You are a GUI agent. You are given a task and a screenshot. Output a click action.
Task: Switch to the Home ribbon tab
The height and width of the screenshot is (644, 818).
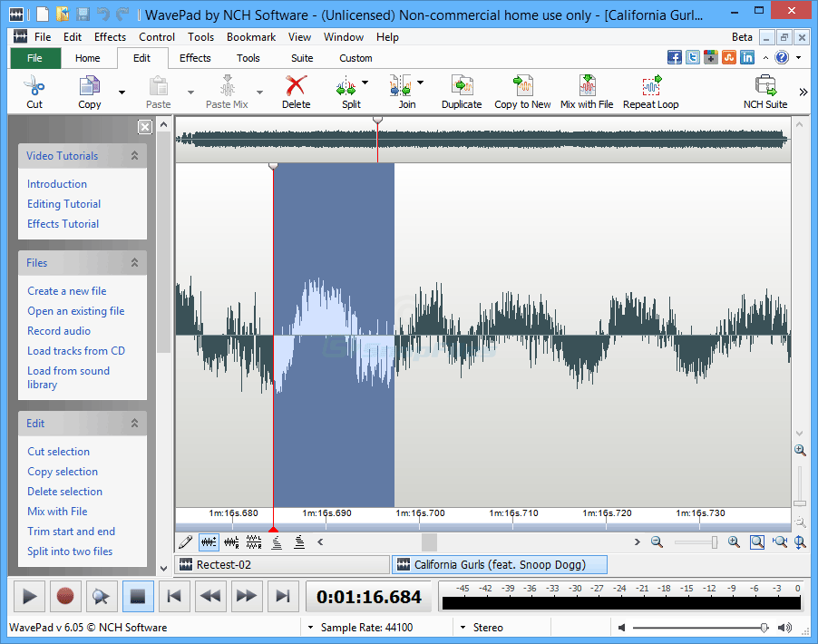pos(88,58)
